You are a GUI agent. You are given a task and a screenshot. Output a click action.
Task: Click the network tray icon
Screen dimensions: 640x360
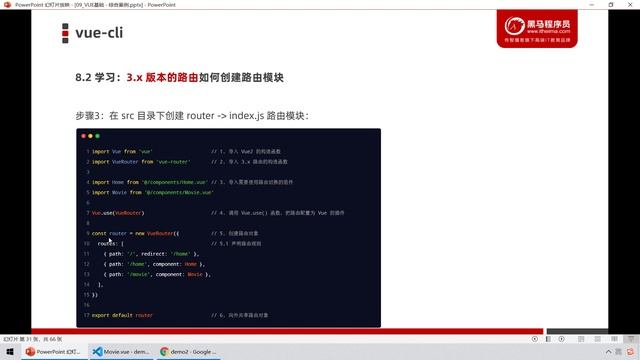619,352
